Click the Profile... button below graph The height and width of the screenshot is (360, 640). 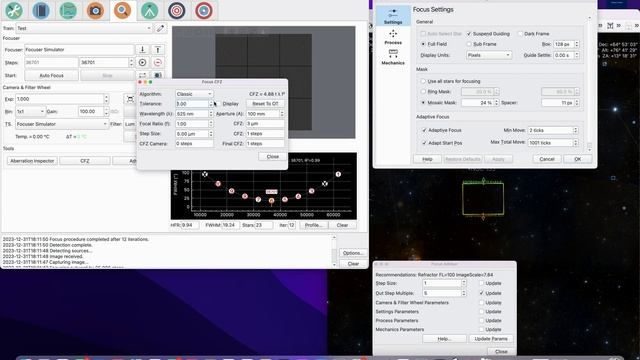click(x=314, y=225)
